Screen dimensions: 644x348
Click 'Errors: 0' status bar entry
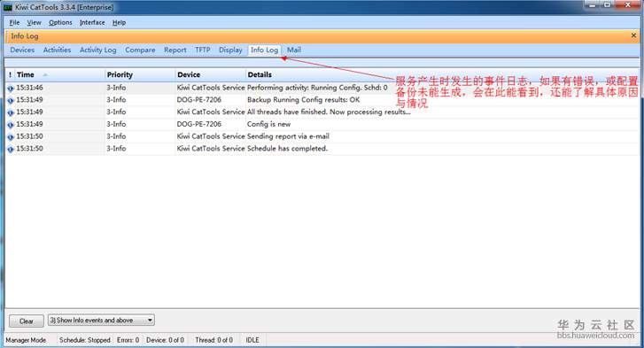coord(128,340)
